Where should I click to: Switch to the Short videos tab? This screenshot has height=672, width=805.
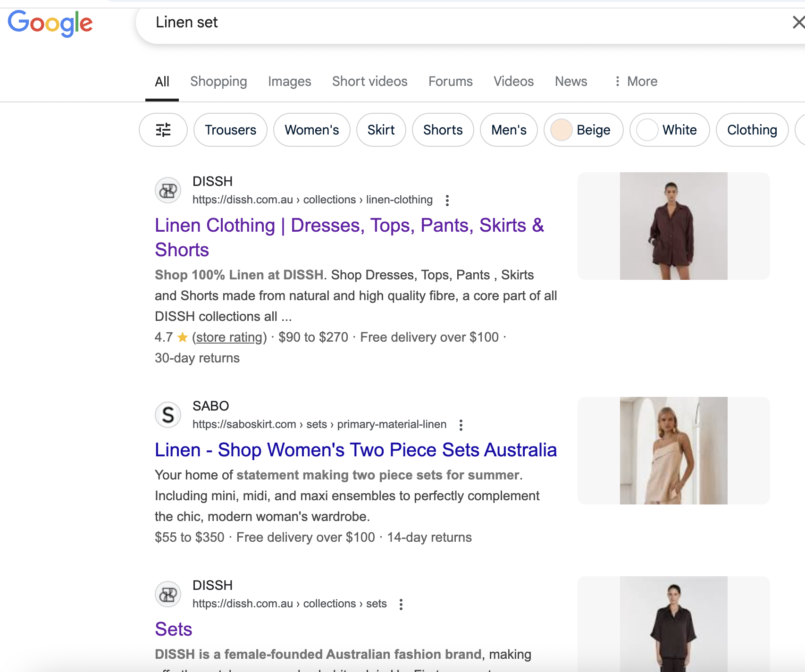370,81
